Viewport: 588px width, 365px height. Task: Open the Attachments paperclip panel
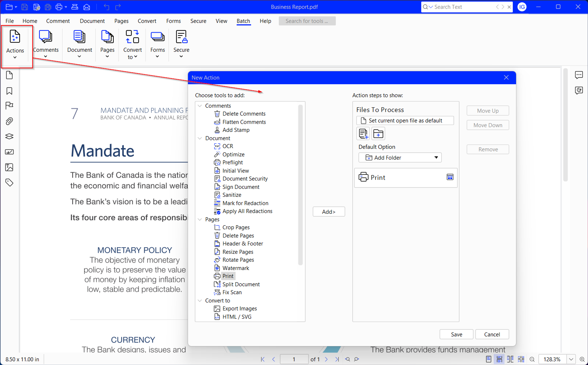point(9,121)
